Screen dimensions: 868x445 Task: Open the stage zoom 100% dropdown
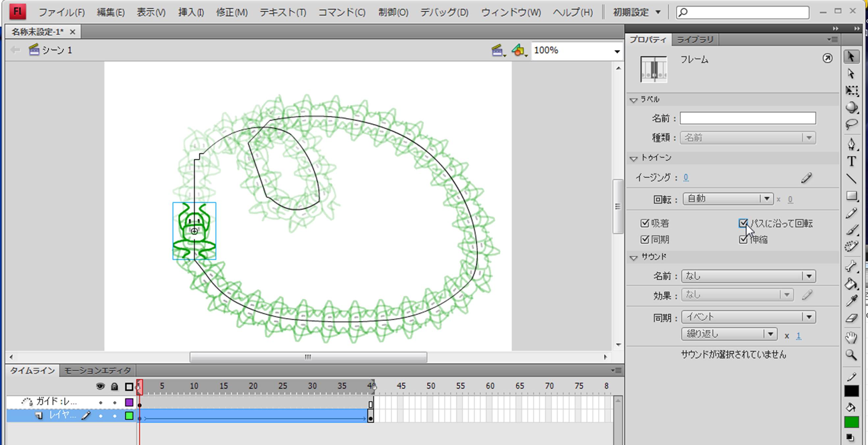pos(617,51)
